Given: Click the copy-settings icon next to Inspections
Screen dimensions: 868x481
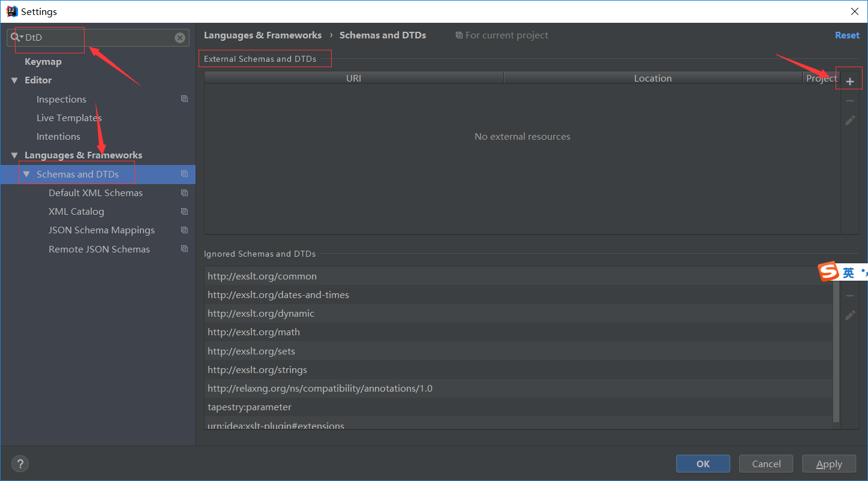Looking at the screenshot, I should tap(184, 98).
